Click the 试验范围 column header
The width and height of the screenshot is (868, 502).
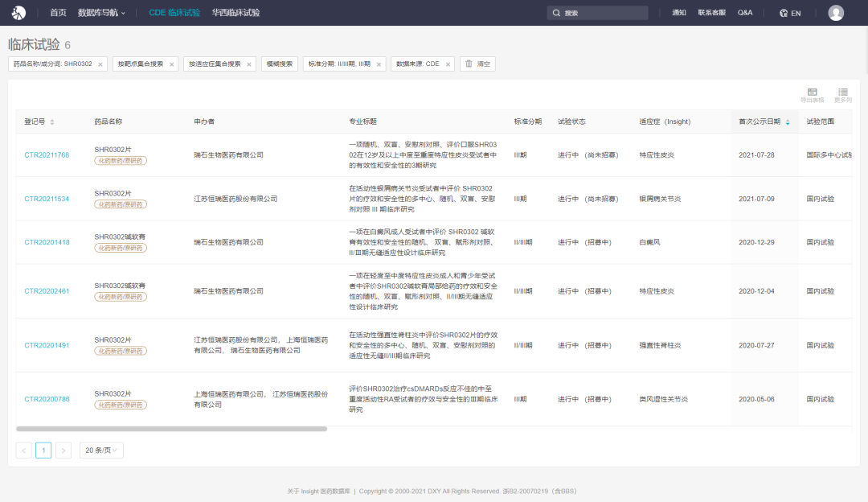[x=821, y=121]
